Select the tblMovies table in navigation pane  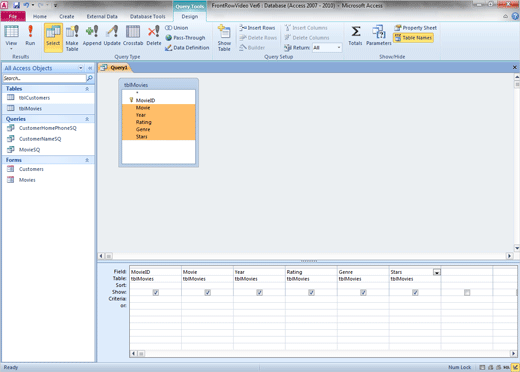48,108
